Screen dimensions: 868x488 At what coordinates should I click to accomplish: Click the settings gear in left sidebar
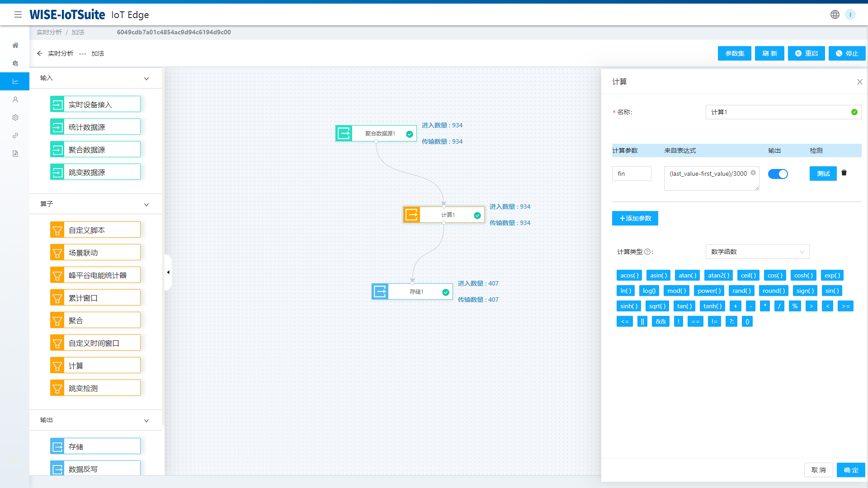pyautogui.click(x=15, y=117)
